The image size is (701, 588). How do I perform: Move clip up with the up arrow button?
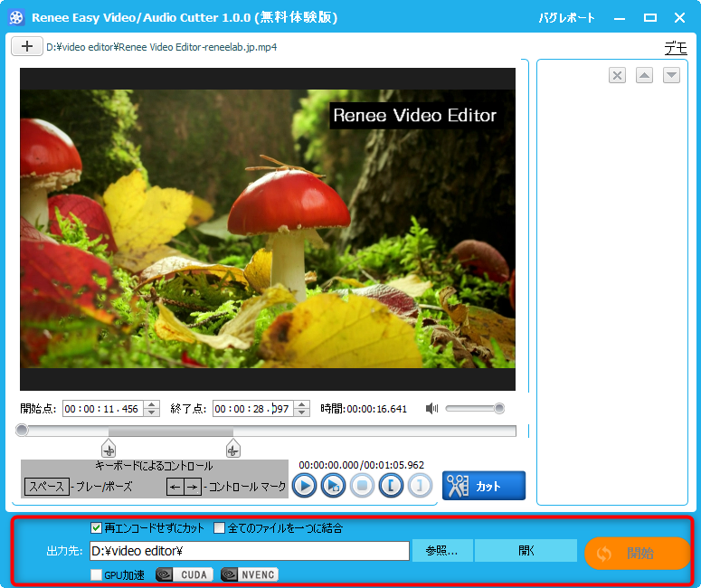click(644, 75)
